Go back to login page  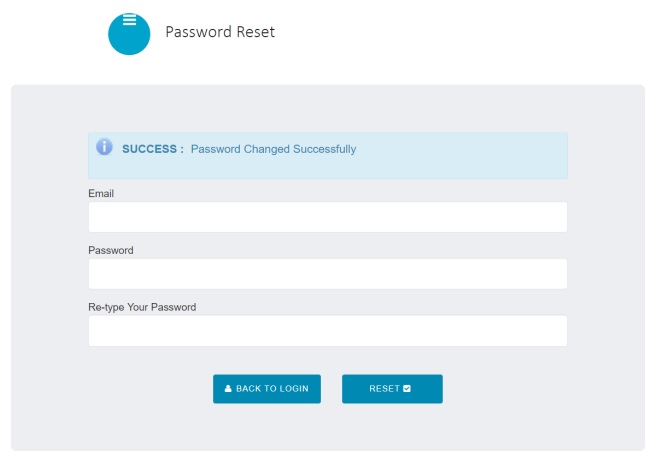pyautogui.click(x=267, y=389)
